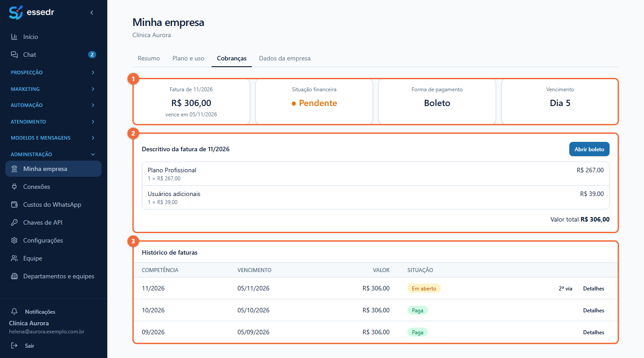Expand the PROSPECÇÃO section
Image resolution: width=644 pixels, height=358 pixels.
[54, 72]
